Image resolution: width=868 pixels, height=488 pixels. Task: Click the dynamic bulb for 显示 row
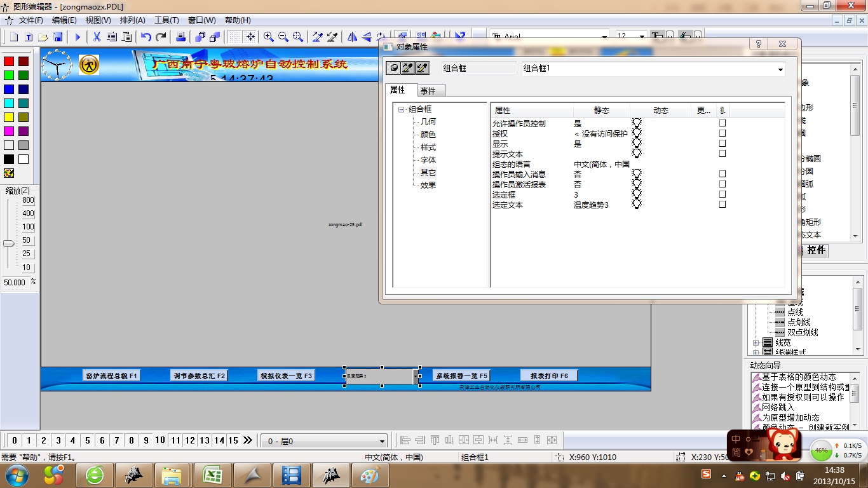(637, 144)
